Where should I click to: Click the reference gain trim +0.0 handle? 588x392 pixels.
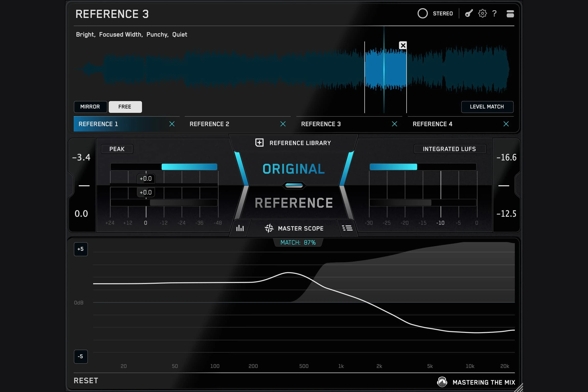[x=146, y=192]
